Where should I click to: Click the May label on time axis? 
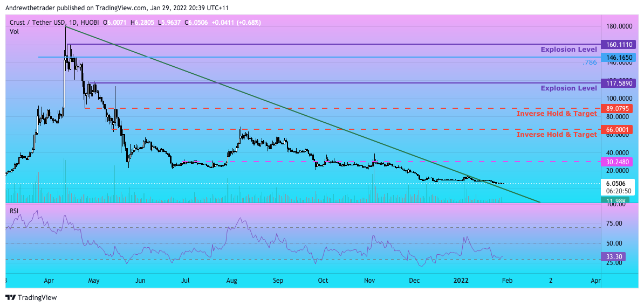point(94,281)
